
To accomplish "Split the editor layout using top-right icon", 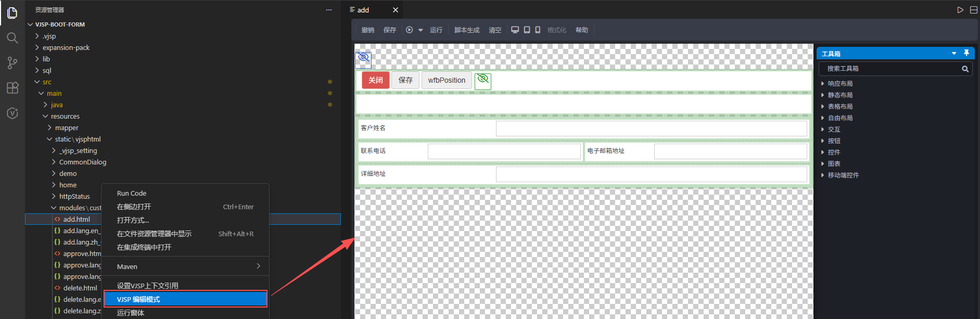I will click(973, 10).
